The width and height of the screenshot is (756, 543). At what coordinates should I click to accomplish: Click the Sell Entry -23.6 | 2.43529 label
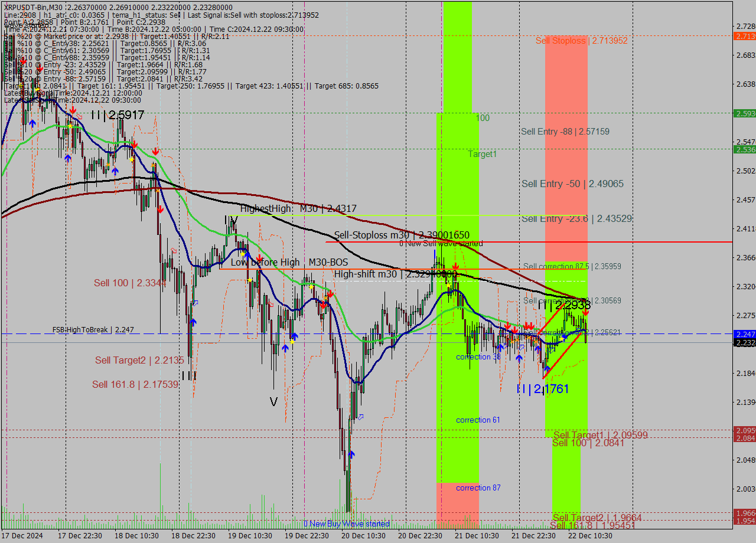click(x=577, y=218)
